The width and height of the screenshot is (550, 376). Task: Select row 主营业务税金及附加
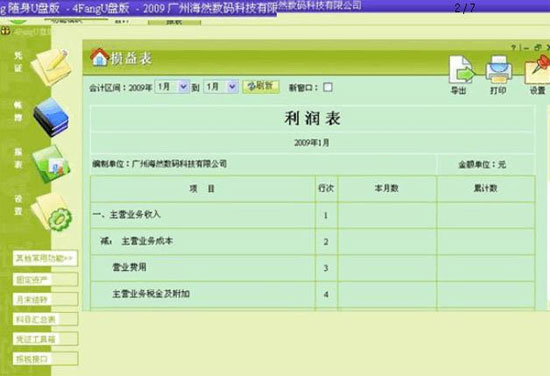coord(313,294)
